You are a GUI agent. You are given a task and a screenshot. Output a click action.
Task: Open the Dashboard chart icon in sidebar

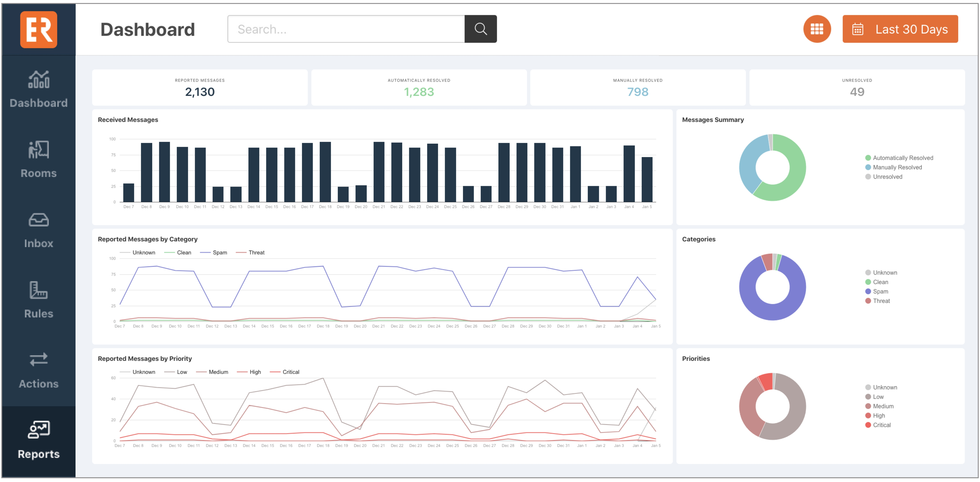tap(38, 79)
